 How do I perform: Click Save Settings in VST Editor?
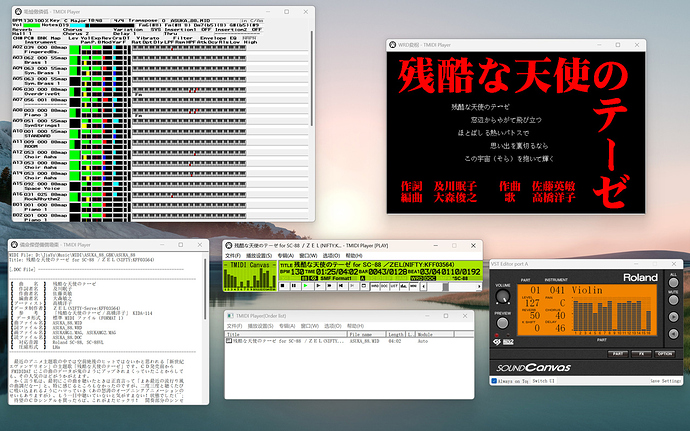point(666,381)
